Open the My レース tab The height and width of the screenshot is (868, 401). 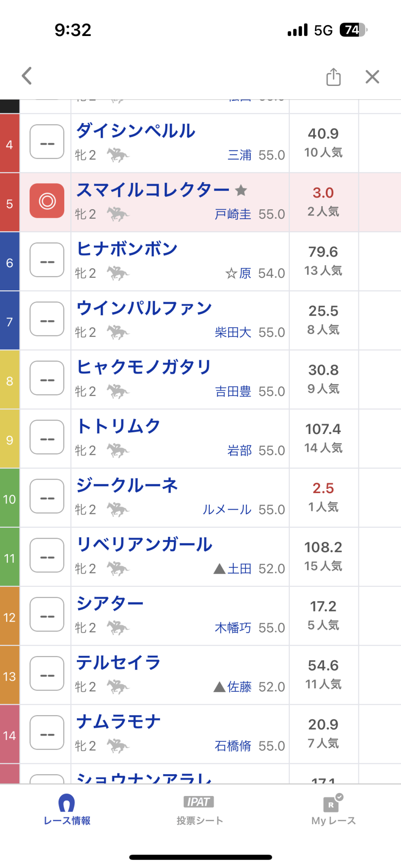coord(333,809)
